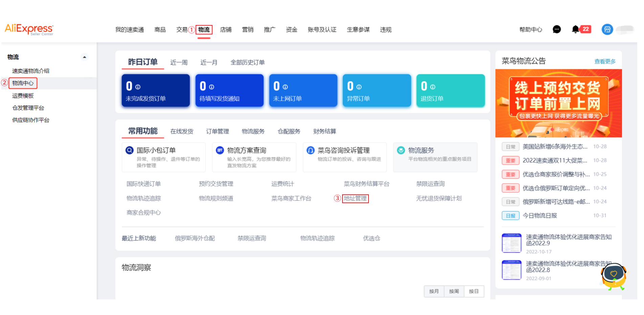
Task: Switch to 全部历史订单 tab
Action: (x=248, y=63)
